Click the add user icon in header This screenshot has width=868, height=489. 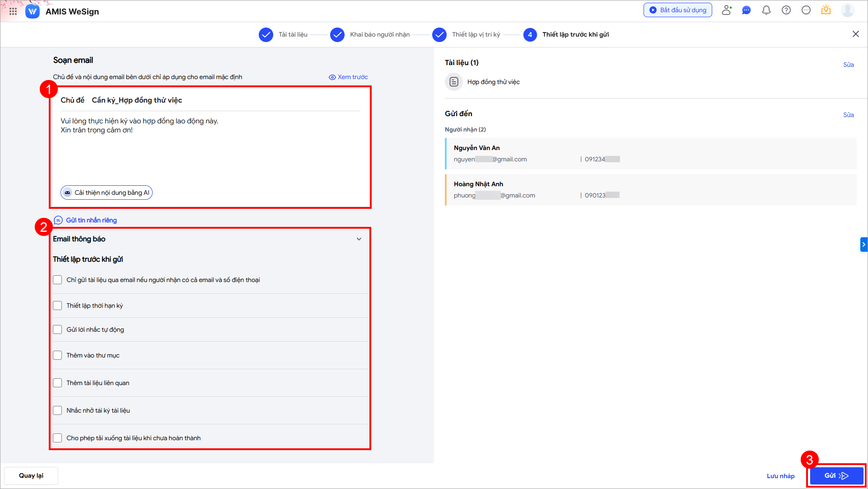point(726,10)
